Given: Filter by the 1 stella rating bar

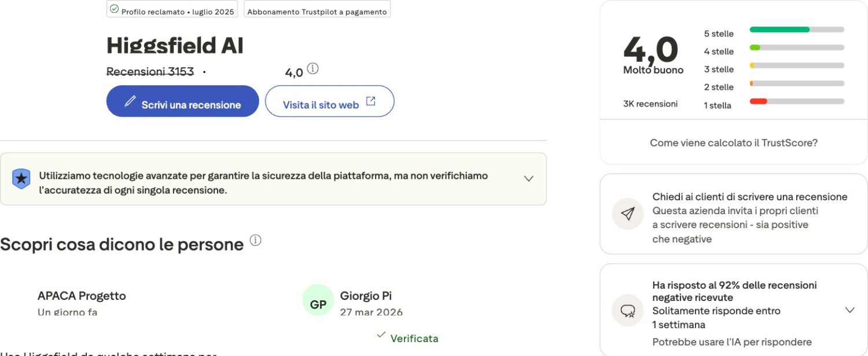Looking at the screenshot, I should pyautogui.click(x=797, y=101).
